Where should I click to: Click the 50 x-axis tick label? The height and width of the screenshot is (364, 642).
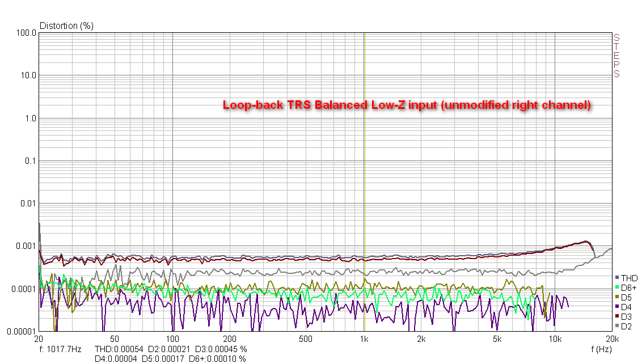115,339
